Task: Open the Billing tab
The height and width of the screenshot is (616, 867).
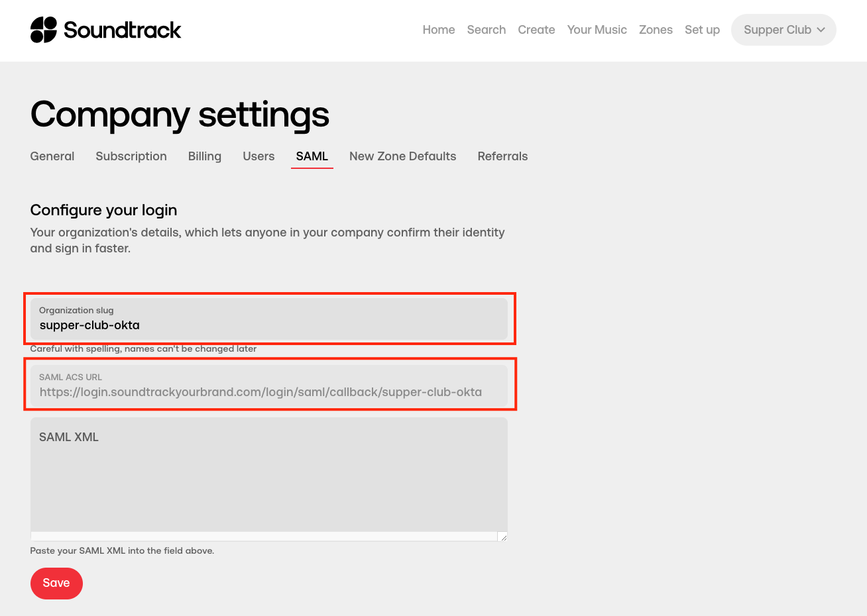Action: coord(205,156)
